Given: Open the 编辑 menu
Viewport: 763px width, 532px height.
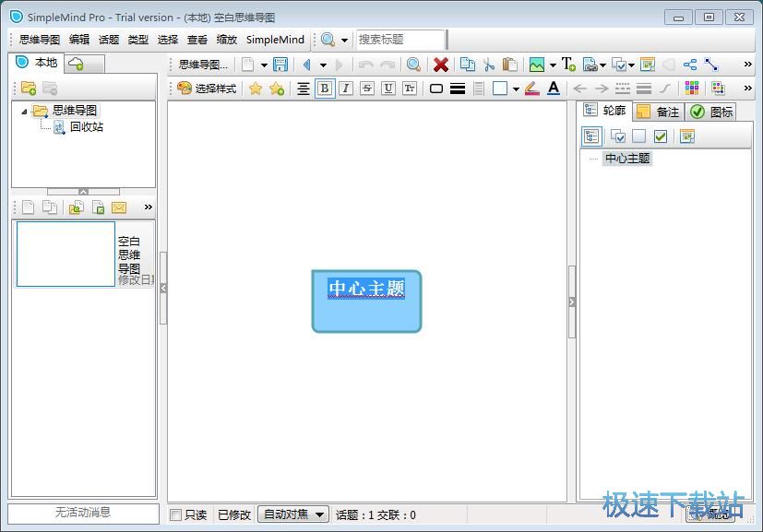Looking at the screenshot, I should pyautogui.click(x=79, y=40).
